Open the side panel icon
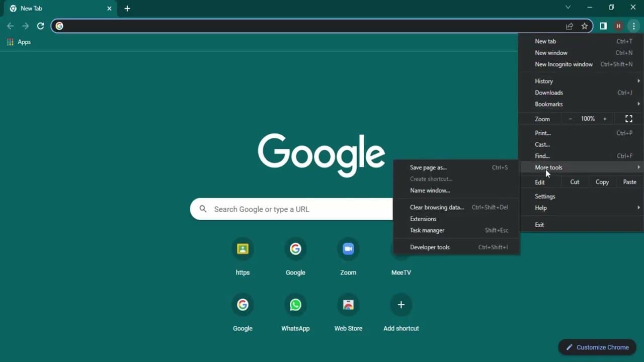Screen dimensions: 644x362 click(x=603, y=26)
